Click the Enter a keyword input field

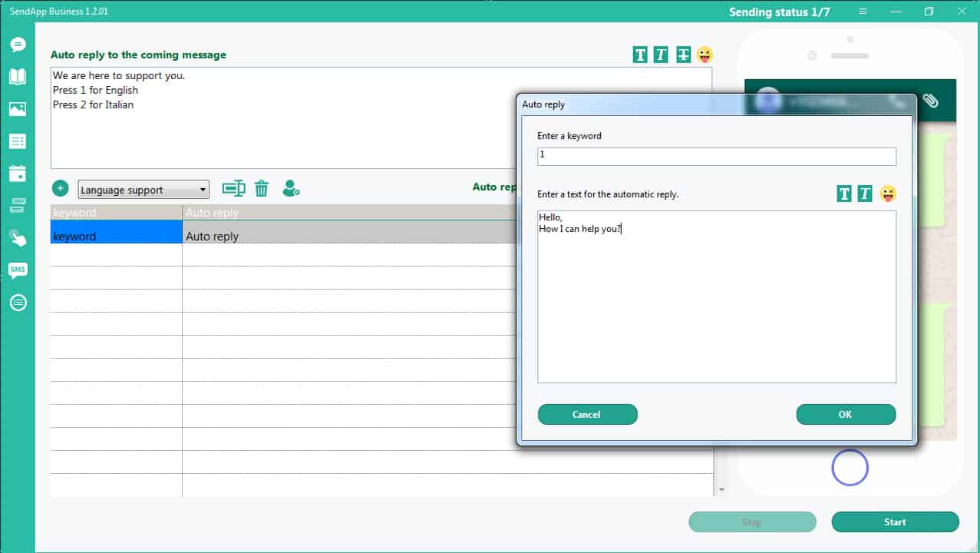click(x=716, y=156)
